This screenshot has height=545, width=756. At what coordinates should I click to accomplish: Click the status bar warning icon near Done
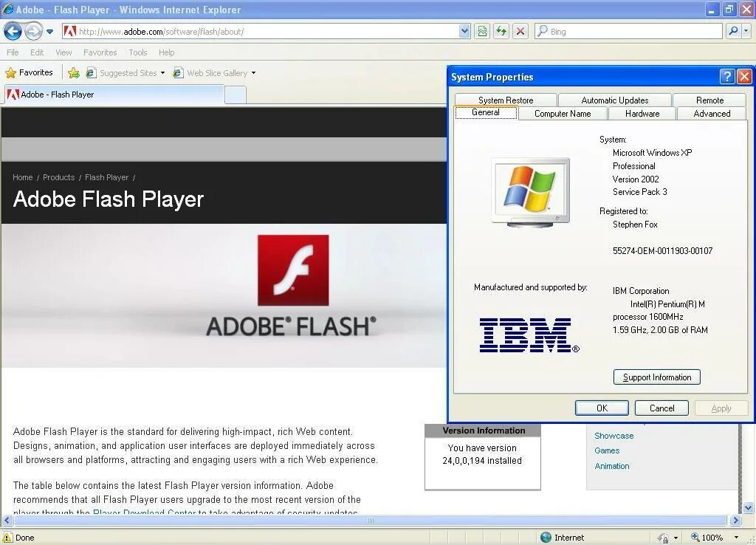[x=7, y=538]
